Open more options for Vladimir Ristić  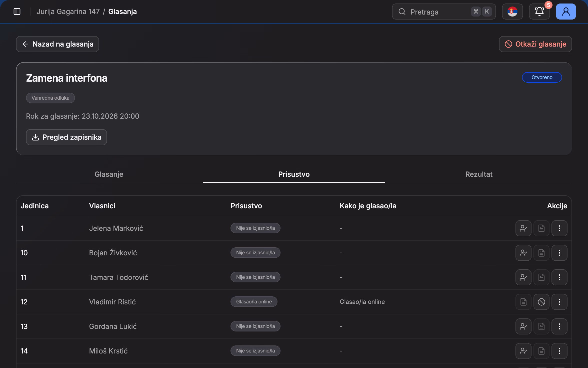pos(559,302)
